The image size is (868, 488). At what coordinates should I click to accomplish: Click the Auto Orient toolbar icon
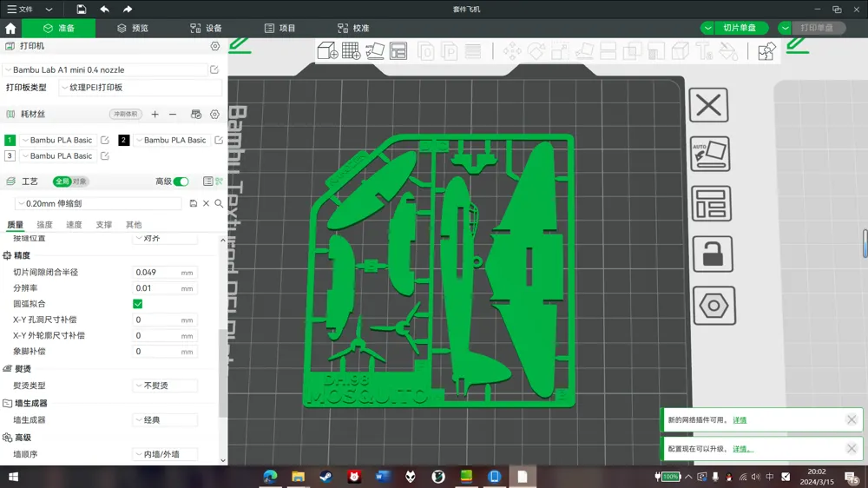(375, 51)
